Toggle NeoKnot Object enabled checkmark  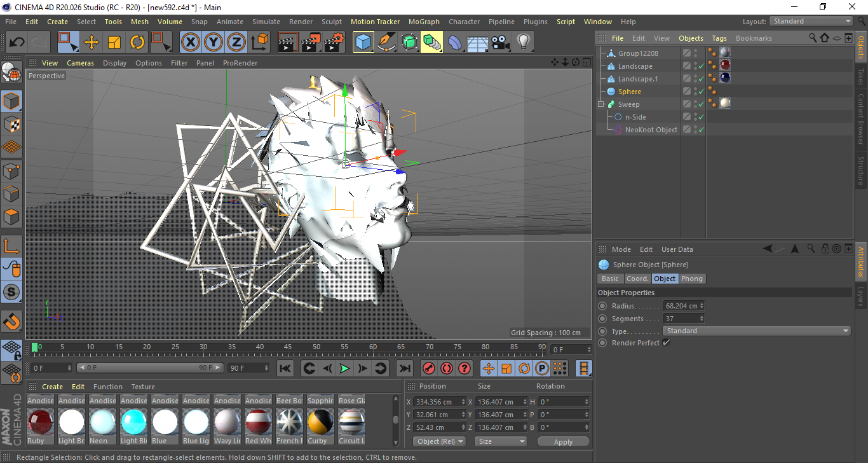click(x=701, y=130)
